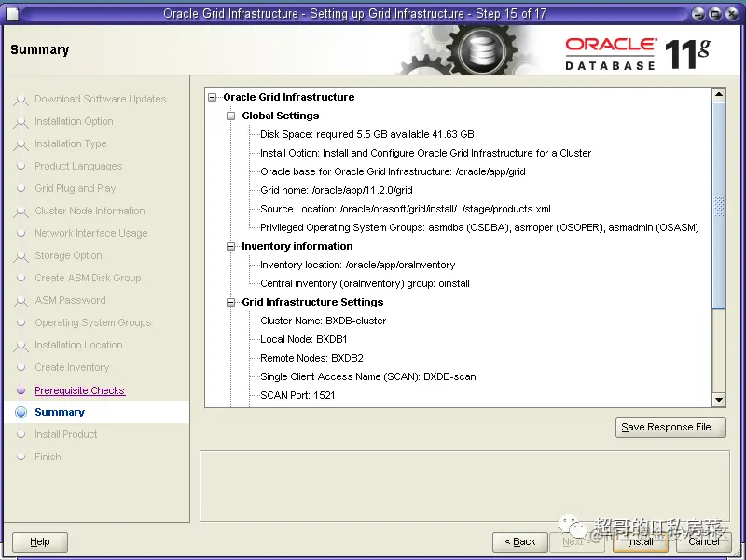Collapse the Grid Infrastructure Settings node
The width and height of the screenshot is (746, 560).
tap(230, 302)
